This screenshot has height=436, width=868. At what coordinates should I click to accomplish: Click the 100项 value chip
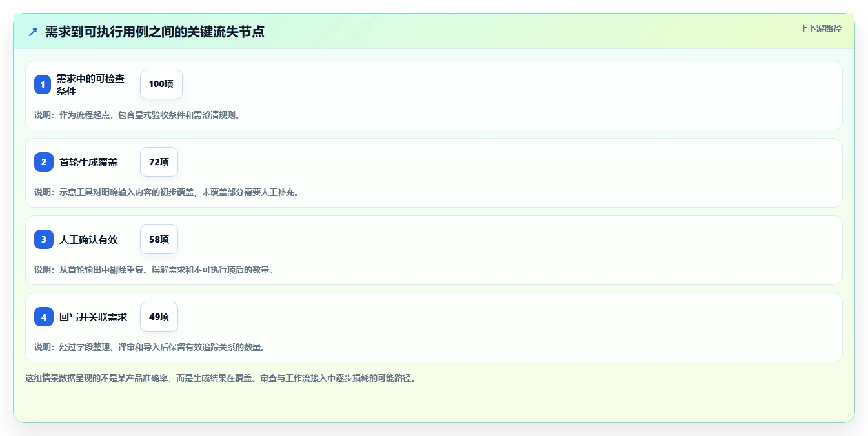[161, 84]
